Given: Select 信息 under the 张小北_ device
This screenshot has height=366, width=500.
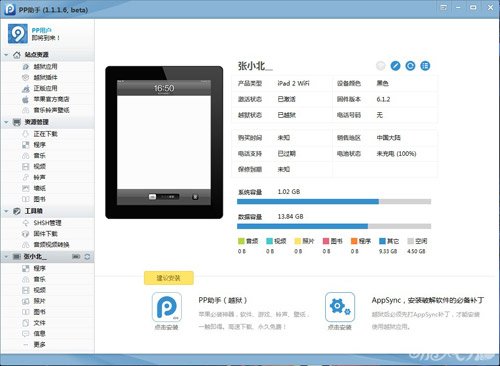Looking at the screenshot, I should tap(39, 334).
